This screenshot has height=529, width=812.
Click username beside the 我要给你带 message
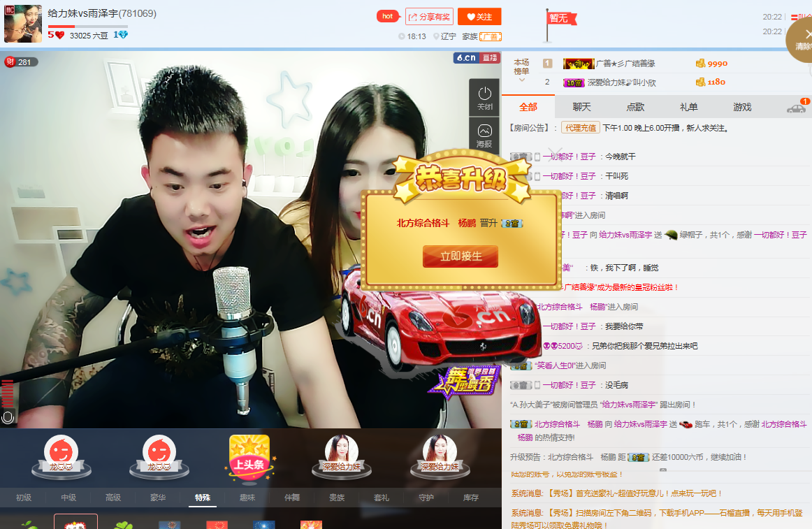(569, 326)
